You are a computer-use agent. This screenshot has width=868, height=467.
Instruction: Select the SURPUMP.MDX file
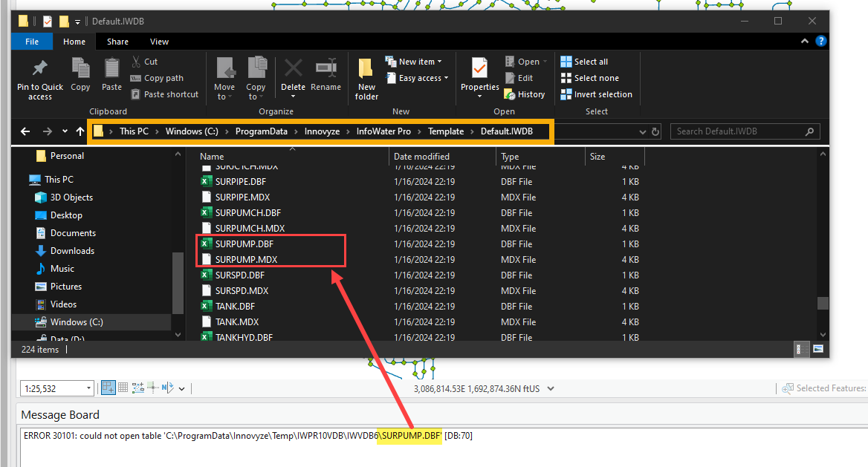[246, 260]
